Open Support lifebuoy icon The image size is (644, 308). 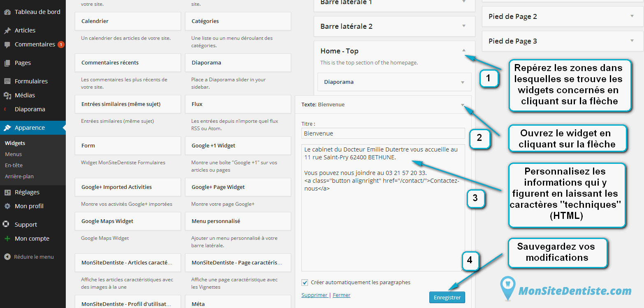[6, 225]
